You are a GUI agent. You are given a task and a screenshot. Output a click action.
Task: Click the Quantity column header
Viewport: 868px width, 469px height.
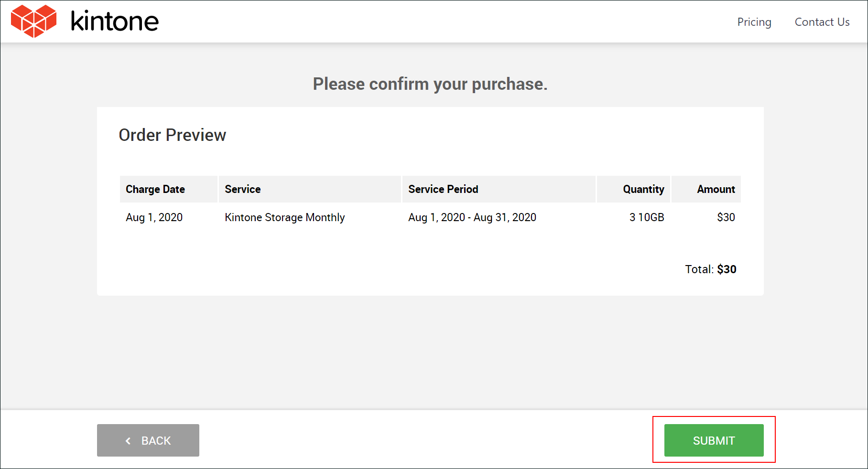click(x=643, y=189)
